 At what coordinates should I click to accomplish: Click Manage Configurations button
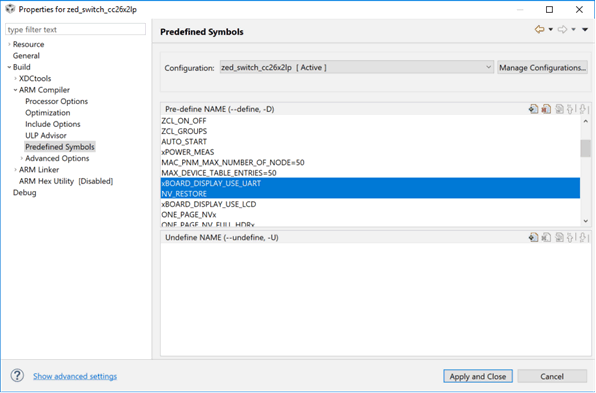[542, 68]
